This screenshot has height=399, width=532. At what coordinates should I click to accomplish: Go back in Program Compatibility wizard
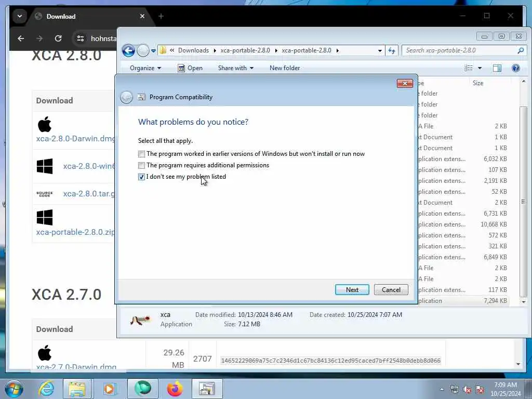click(126, 97)
